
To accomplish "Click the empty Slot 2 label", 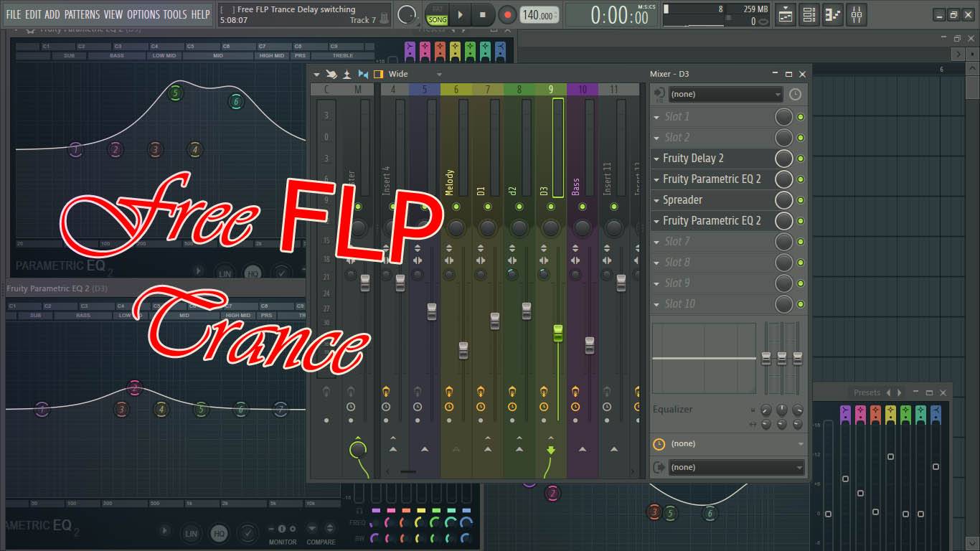I will (677, 138).
